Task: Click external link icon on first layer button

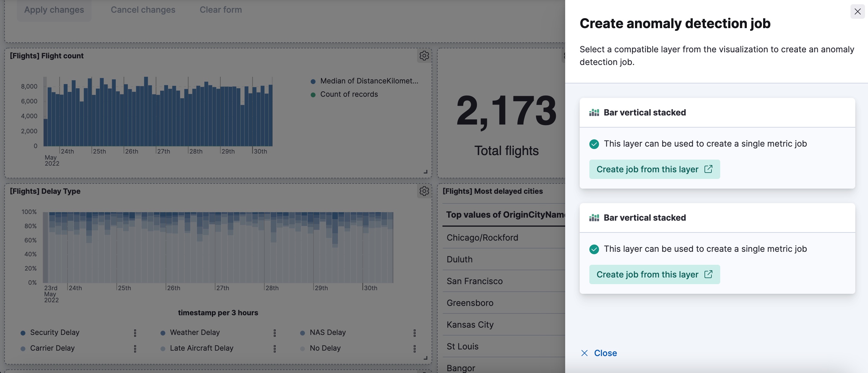Action: 708,169
